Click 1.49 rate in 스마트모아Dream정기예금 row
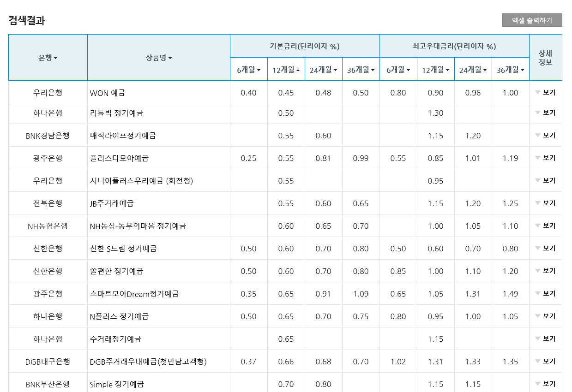572x392 pixels. point(511,294)
